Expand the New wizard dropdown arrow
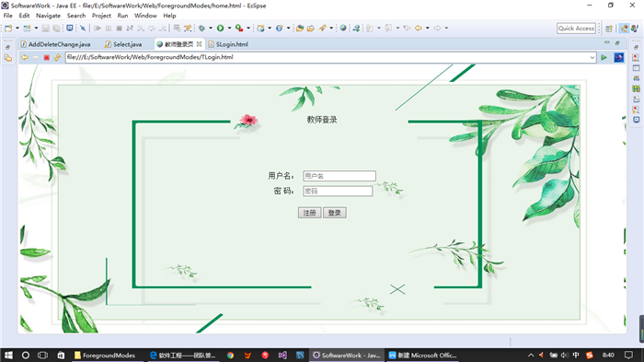 [17, 28]
